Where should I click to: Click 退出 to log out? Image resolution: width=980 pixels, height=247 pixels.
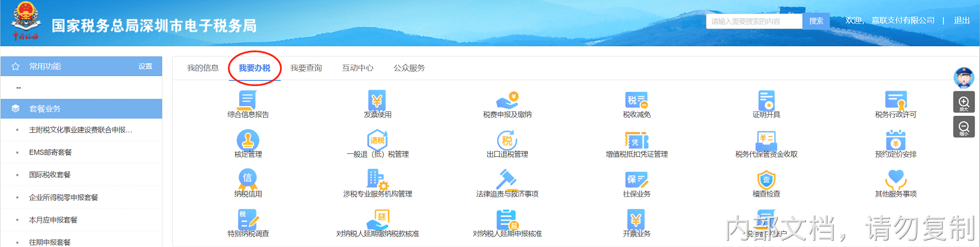tap(962, 20)
